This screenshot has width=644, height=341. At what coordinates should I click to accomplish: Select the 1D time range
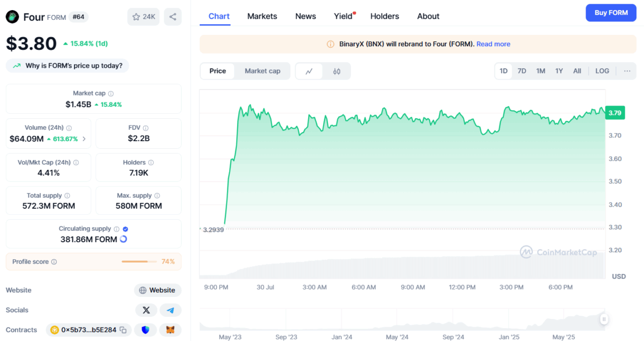[x=503, y=71]
